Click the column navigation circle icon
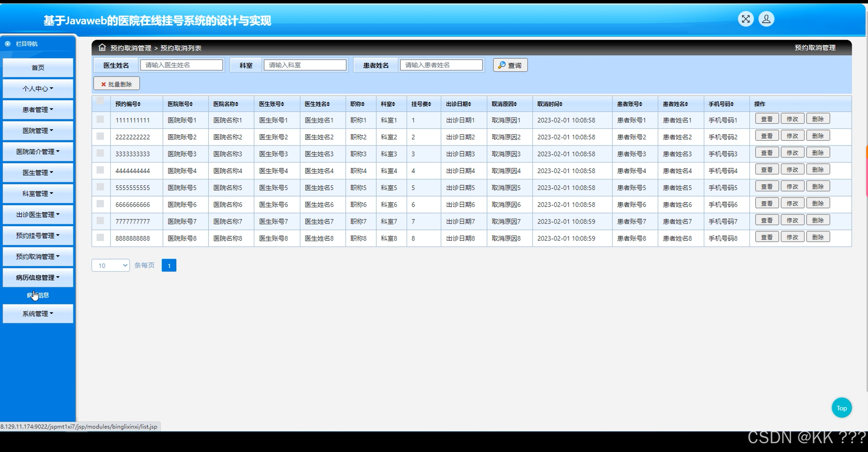Image resolution: width=868 pixels, height=452 pixels. click(8, 44)
